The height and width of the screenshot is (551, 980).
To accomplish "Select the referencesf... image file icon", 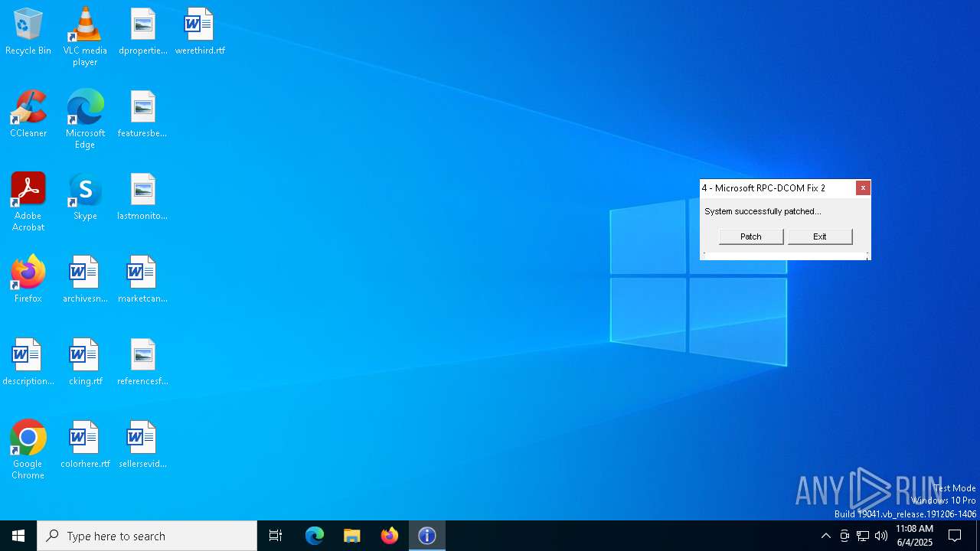I will [142, 363].
